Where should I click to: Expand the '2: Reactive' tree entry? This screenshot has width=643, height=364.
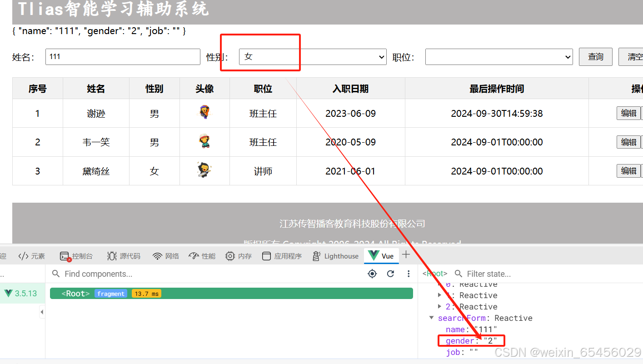[439, 307]
